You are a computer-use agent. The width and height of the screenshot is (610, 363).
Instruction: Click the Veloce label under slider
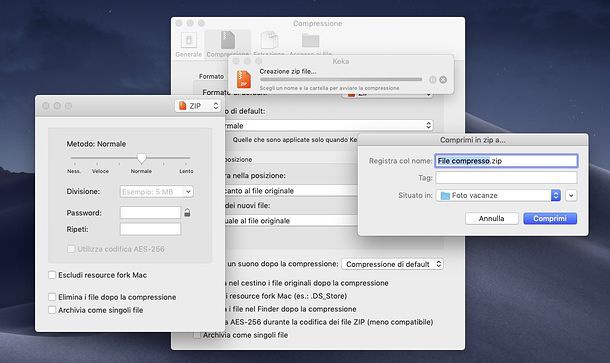click(100, 171)
